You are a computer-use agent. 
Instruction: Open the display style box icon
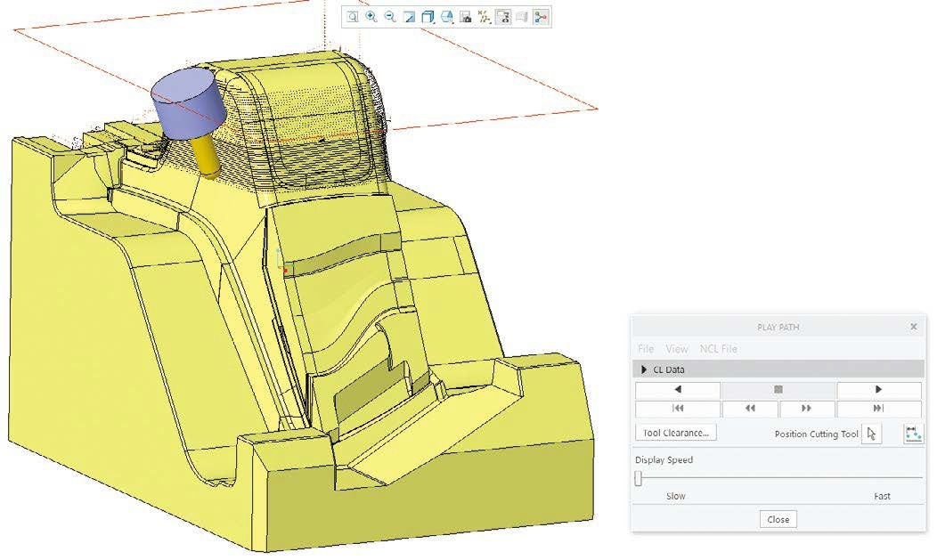pos(428,17)
